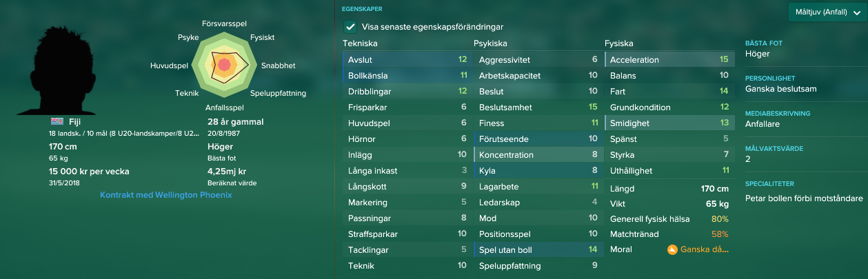Image resolution: width=868 pixels, height=279 pixels.
Task: Open Kontrakt med Wellington Phoenix link
Action: coord(166,195)
